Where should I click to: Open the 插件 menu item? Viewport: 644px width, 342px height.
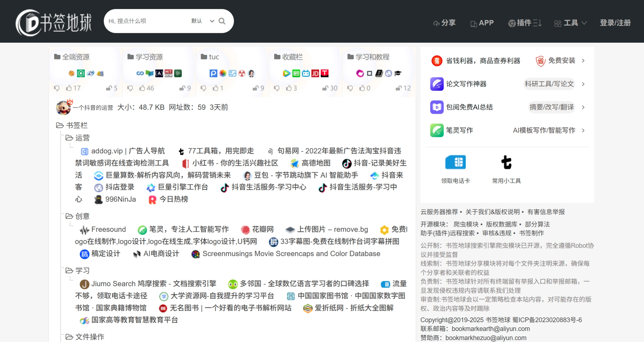[x=525, y=23]
